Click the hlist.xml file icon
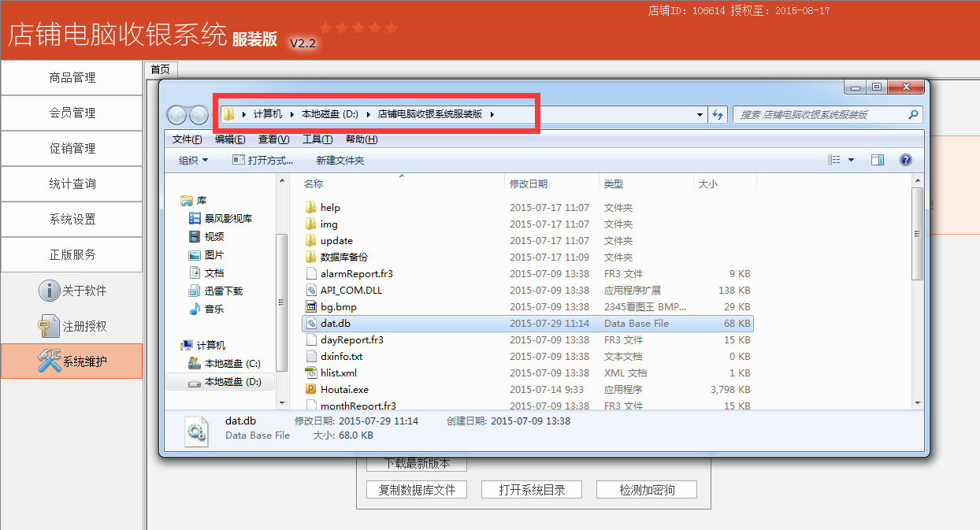The image size is (980, 530). point(311,372)
